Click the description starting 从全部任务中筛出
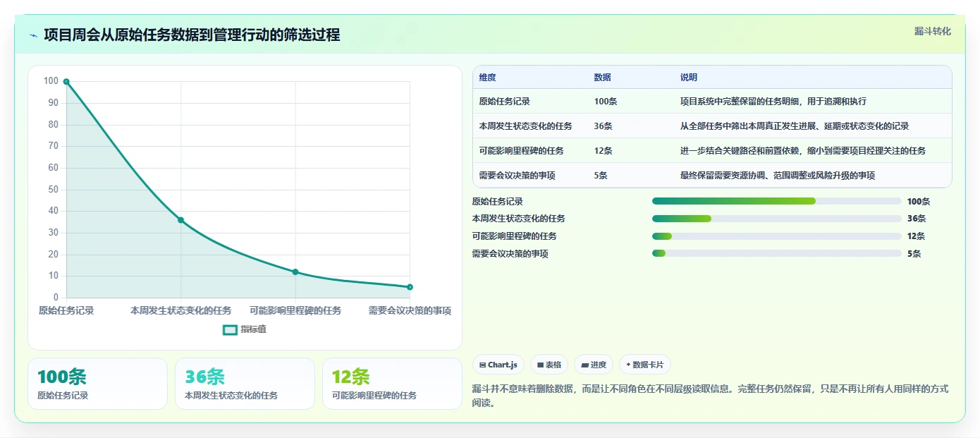The height and width of the screenshot is (438, 980). pos(794,126)
